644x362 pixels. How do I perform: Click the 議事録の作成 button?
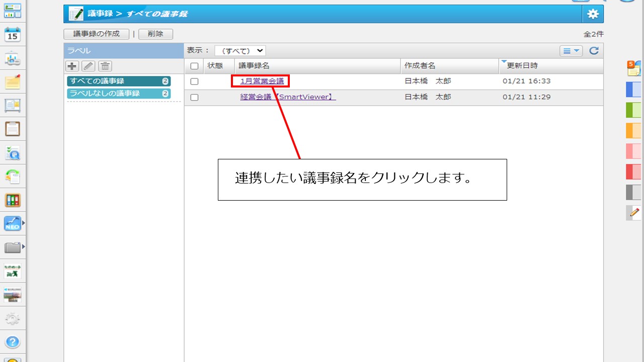[97, 34]
